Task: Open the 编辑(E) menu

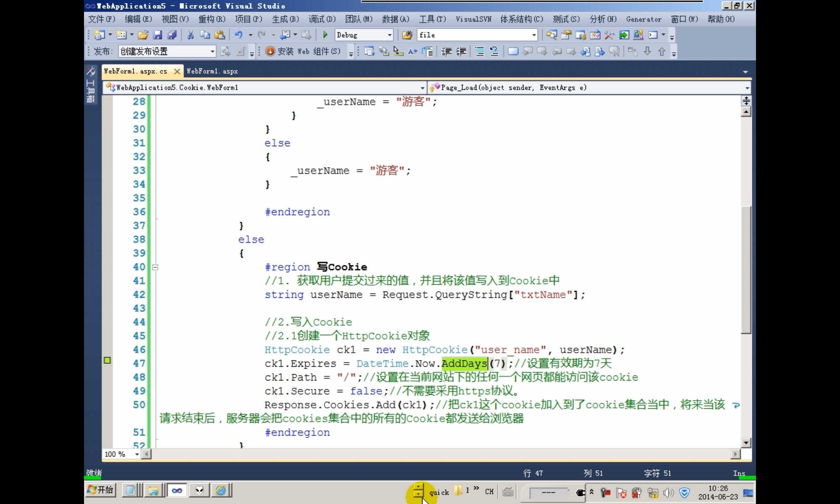Action: 138,19
